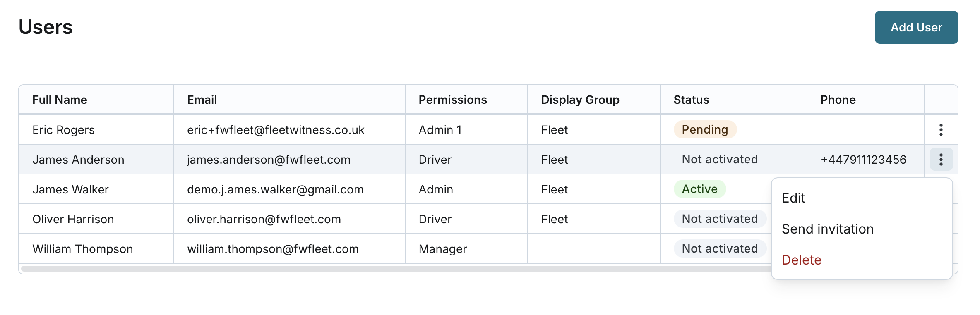Click the Permissions column header
Screen dimensions: 980x315
[452, 100]
